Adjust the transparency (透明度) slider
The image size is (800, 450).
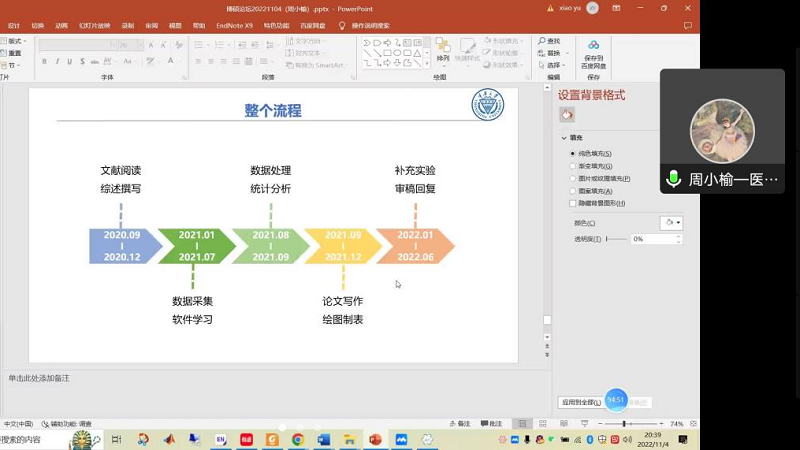coord(616,239)
